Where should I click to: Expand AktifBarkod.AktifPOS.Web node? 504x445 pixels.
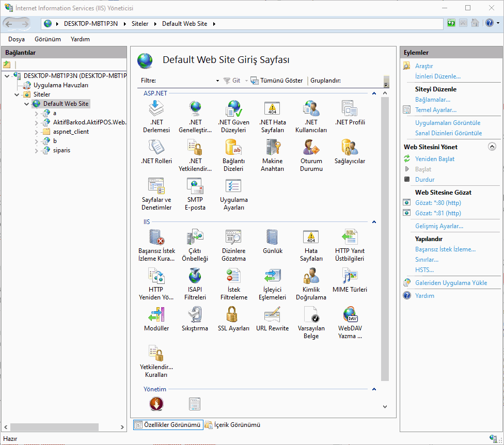(x=36, y=123)
